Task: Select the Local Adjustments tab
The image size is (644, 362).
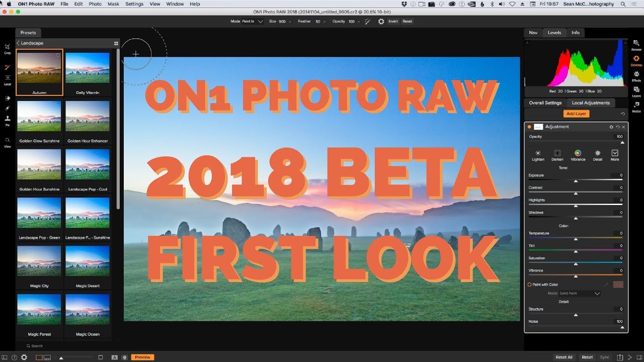Action: coord(591,103)
